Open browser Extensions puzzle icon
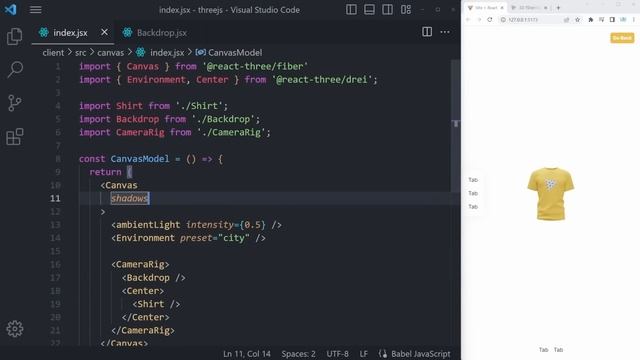 [590, 20]
